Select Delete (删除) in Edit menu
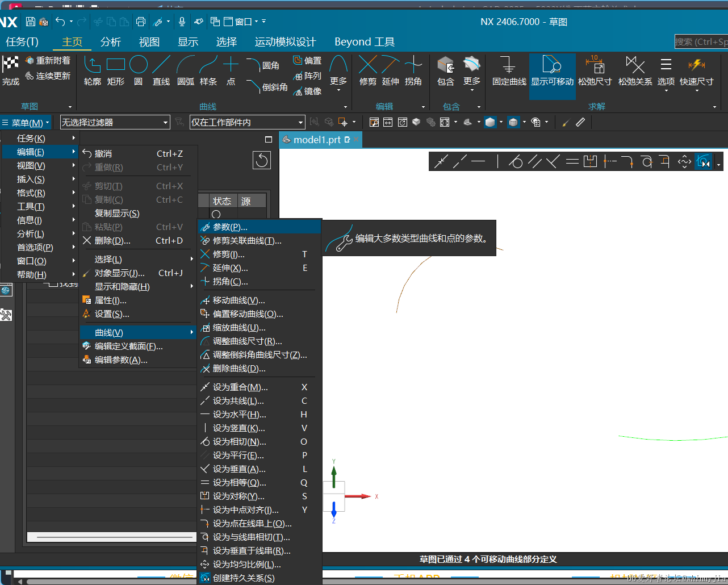The image size is (728, 585). click(x=137, y=241)
